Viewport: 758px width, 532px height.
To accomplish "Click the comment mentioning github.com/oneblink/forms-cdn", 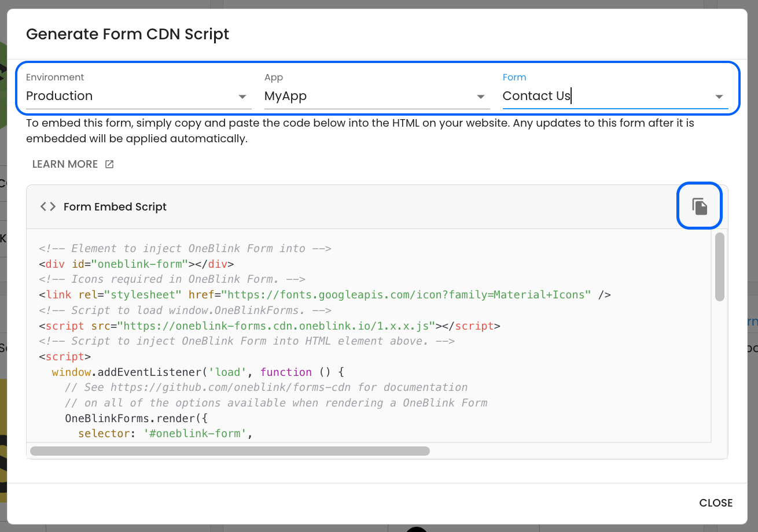I will pos(266,387).
